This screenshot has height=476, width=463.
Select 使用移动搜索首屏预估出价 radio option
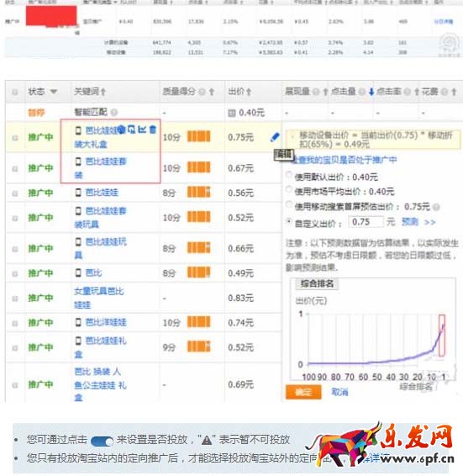point(289,204)
